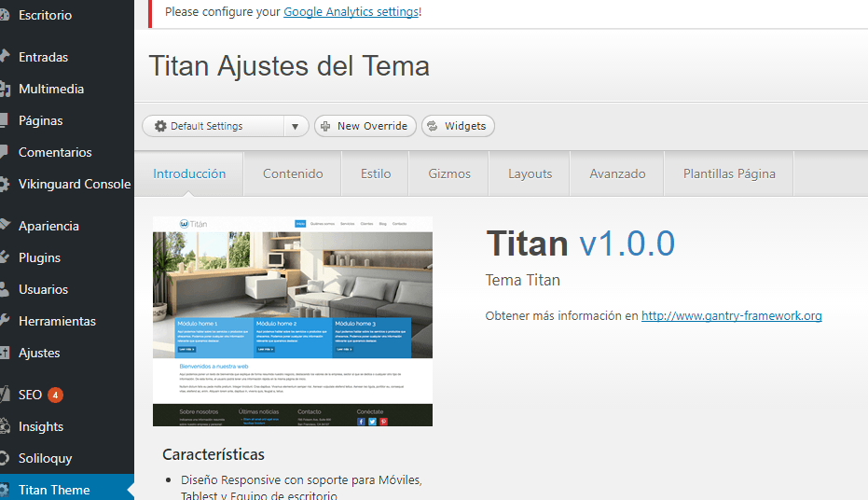Click the Plugins plug icon
The image size is (868, 500).
click(x=5, y=257)
